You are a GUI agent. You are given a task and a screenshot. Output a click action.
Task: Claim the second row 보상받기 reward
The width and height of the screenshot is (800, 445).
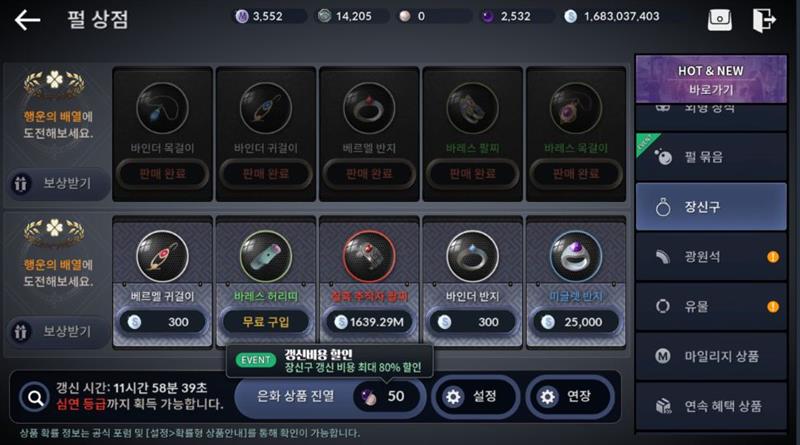(x=58, y=332)
